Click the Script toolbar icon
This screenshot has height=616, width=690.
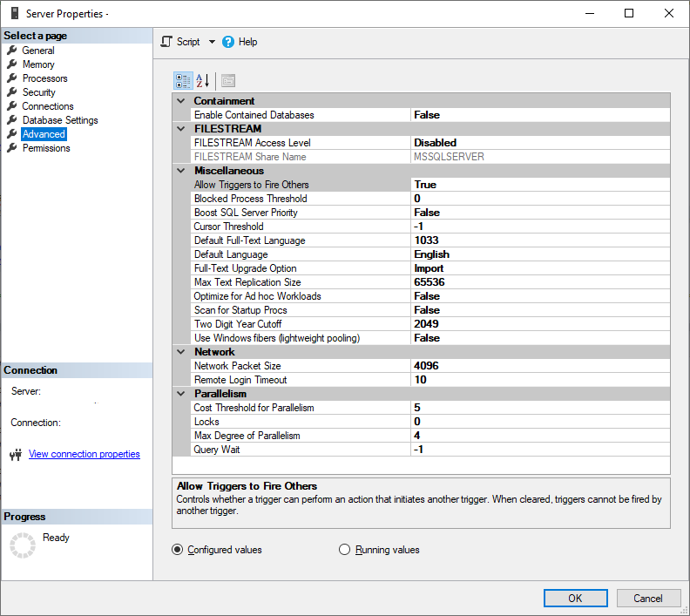pos(167,42)
